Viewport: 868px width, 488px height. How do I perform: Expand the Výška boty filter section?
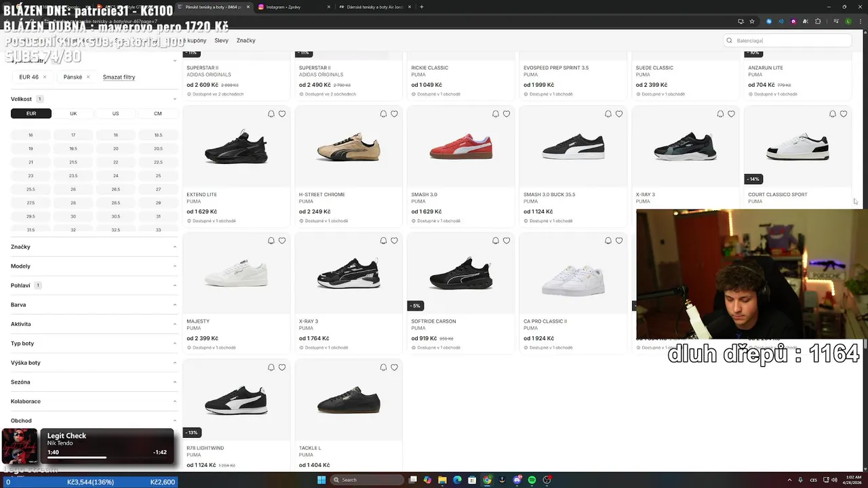(x=94, y=363)
